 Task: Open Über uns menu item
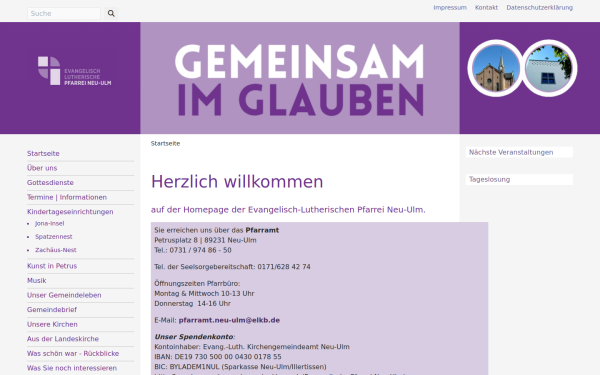(x=42, y=168)
